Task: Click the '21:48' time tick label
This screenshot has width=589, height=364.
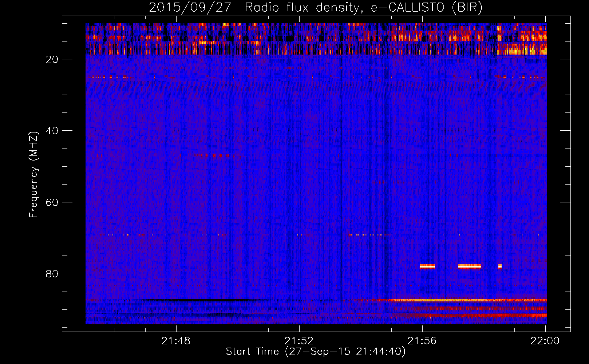Action: click(176, 341)
